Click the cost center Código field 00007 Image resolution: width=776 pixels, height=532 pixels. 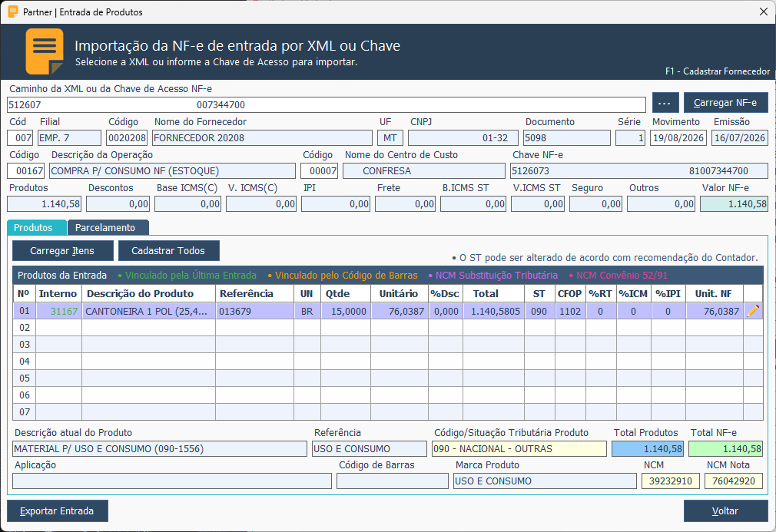tap(319, 171)
